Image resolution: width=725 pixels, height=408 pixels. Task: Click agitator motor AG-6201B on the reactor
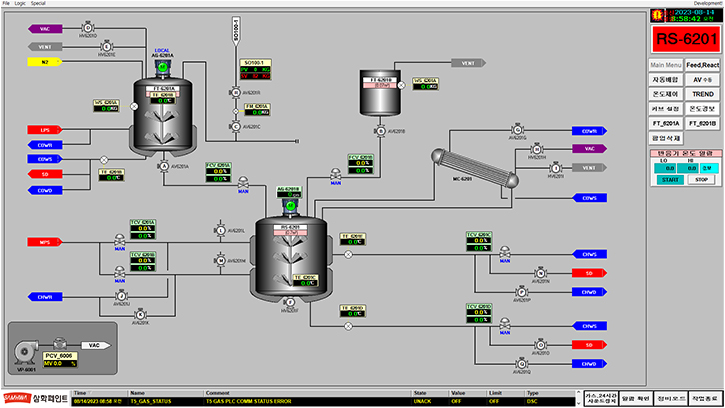click(x=290, y=206)
